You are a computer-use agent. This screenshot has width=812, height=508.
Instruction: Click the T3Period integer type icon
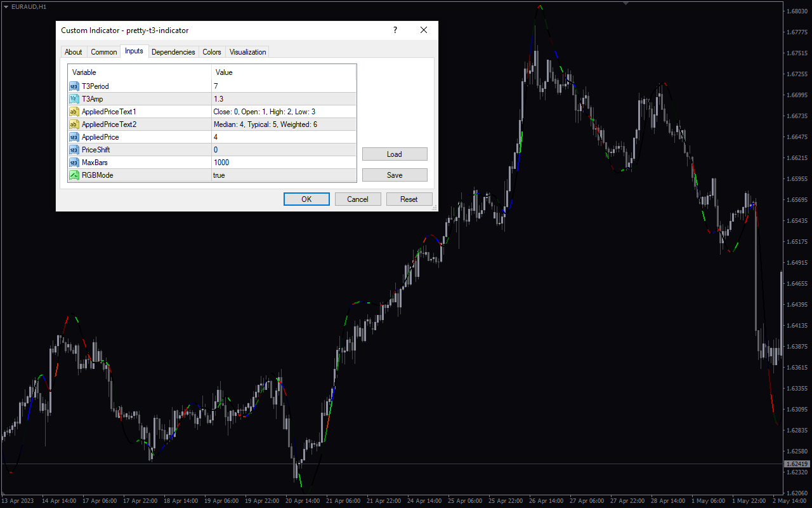pyautogui.click(x=74, y=86)
